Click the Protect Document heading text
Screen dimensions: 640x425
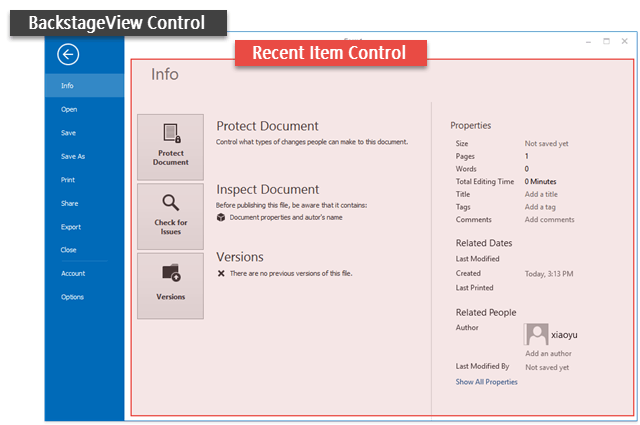(267, 126)
